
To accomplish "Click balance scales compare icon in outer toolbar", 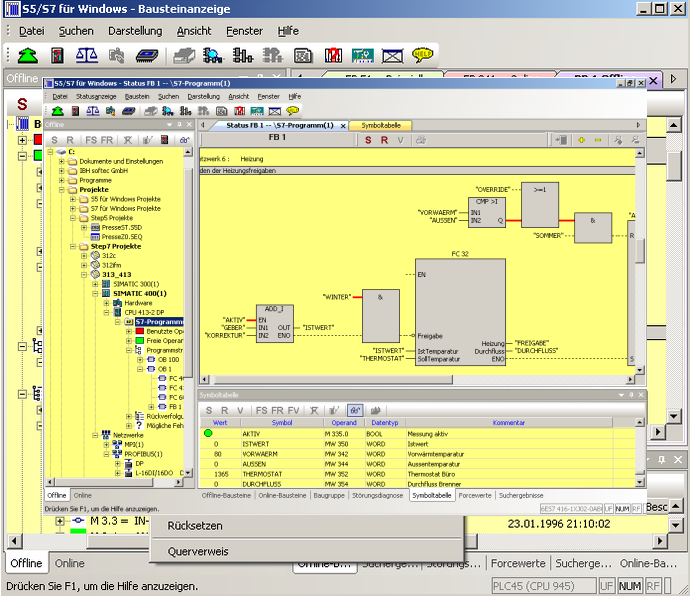I will click(x=87, y=55).
